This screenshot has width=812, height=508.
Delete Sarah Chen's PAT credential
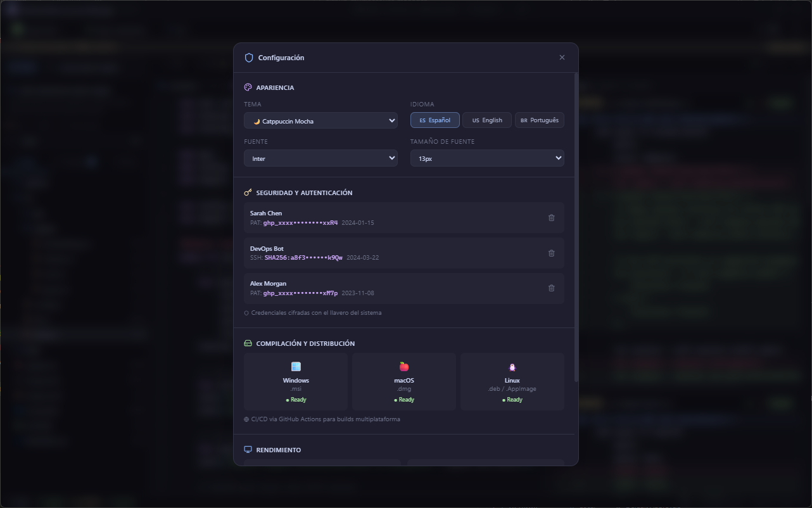tap(551, 217)
